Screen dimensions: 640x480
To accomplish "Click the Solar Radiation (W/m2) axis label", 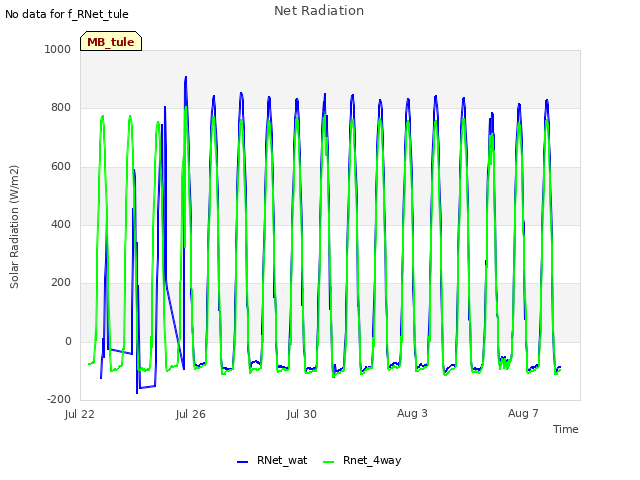I will [x=14, y=227].
